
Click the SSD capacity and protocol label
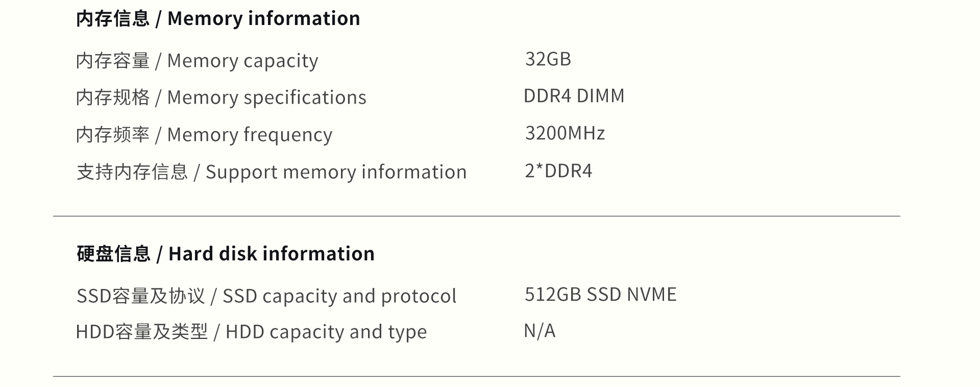[339, 296]
